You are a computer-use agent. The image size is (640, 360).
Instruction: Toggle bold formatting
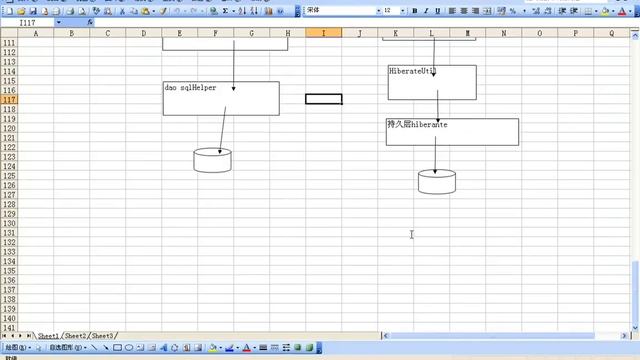click(415, 11)
